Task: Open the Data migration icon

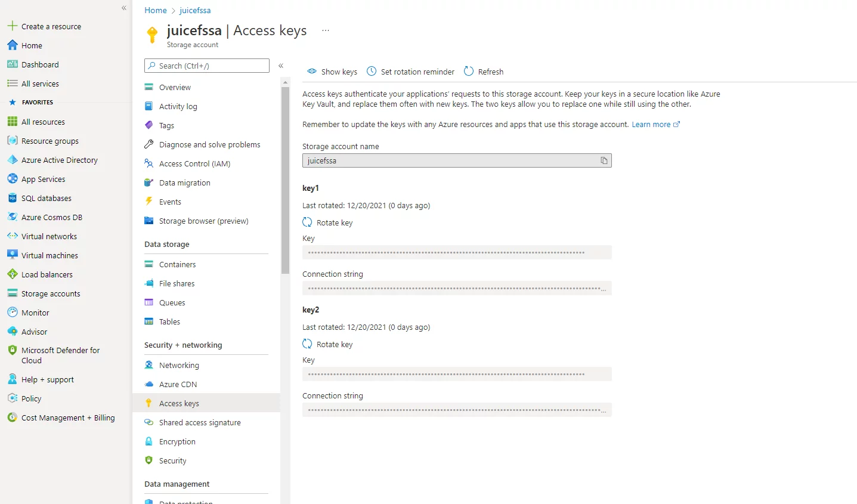Action: (x=149, y=183)
